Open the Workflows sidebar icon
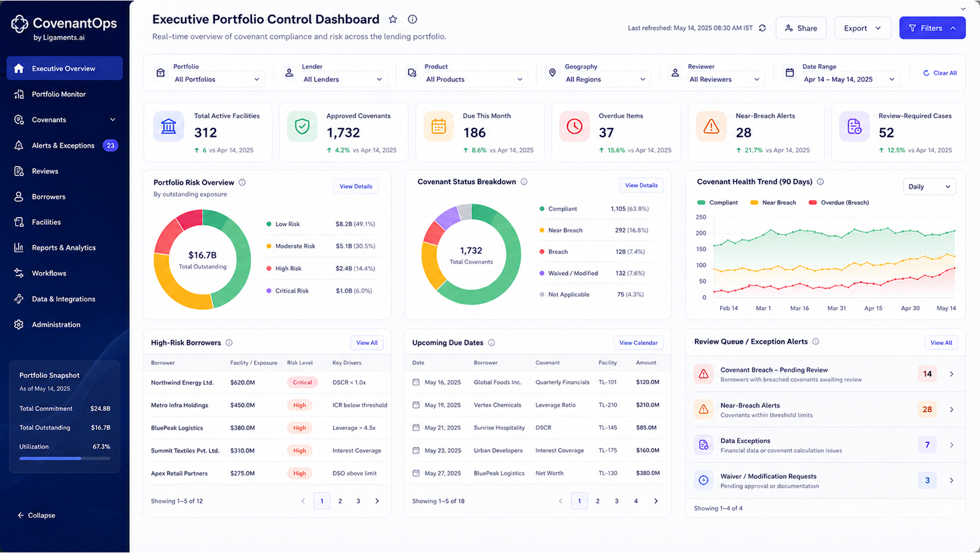This screenshot has height=553, width=980. tap(19, 273)
